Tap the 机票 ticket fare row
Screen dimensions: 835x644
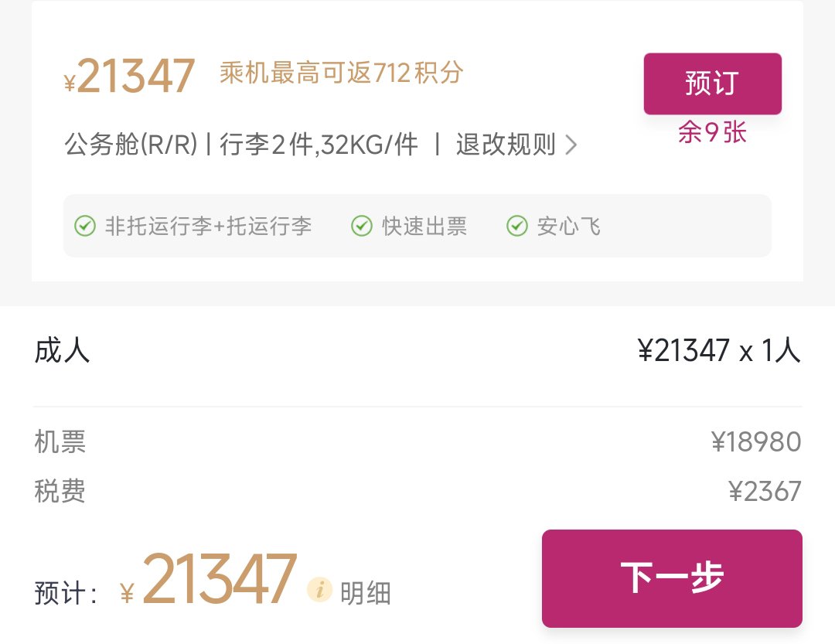(417, 441)
